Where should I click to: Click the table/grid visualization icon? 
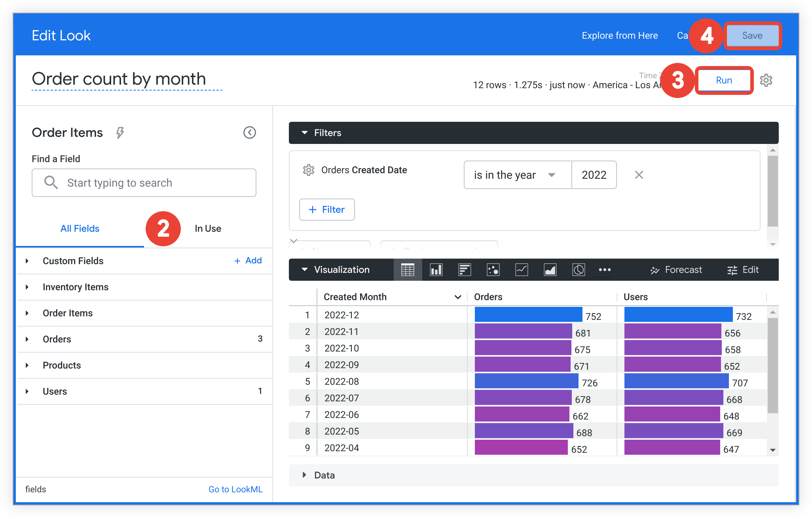click(406, 270)
